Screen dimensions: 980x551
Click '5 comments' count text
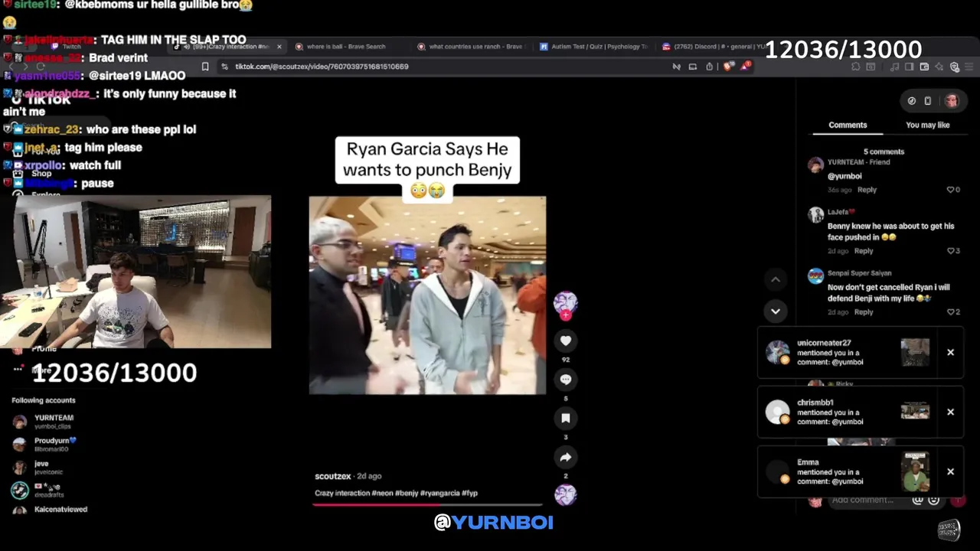(884, 152)
